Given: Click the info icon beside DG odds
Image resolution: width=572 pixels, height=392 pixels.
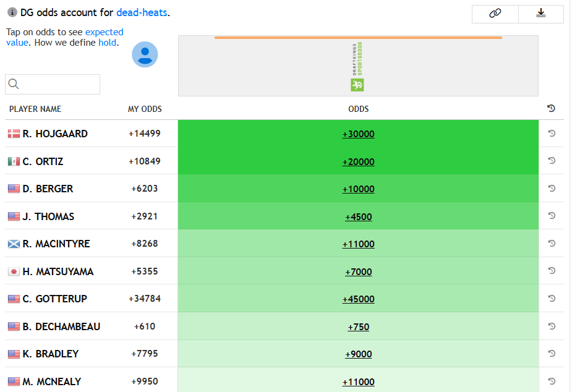Looking at the screenshot, I should (12, 12).
